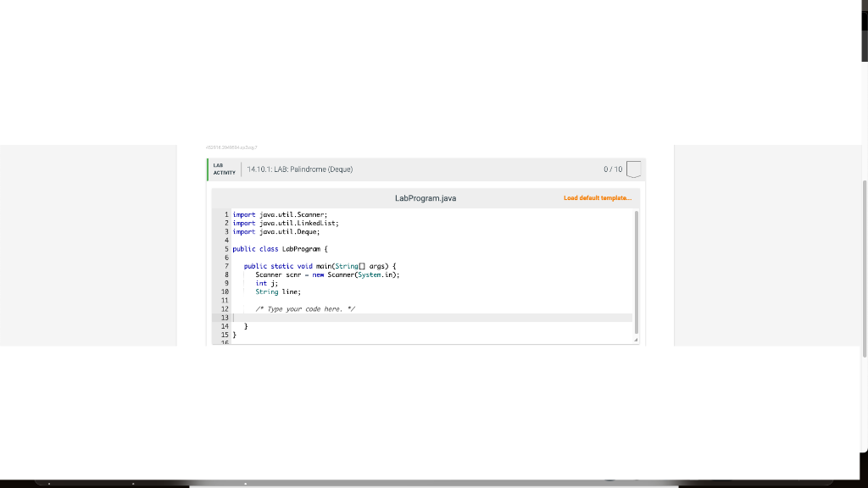Click the closing brace on line 15
This screenshot has width=868, height=488.
[235, 334]
